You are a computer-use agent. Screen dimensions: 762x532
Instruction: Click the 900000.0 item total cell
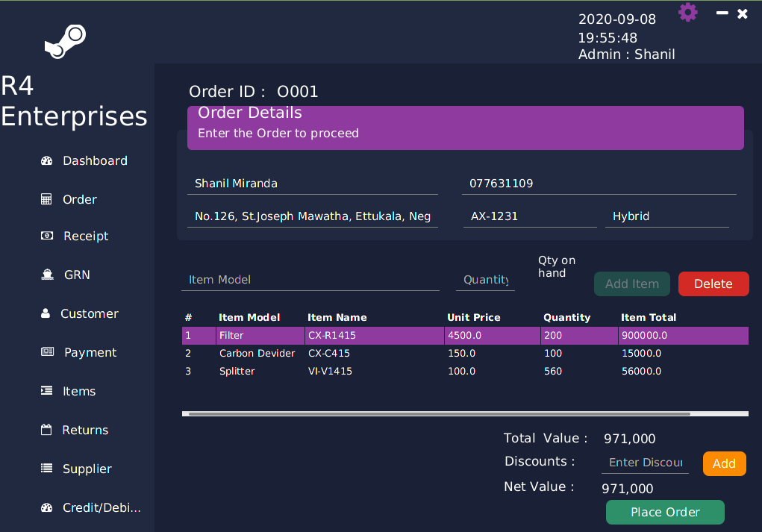[x=684, y=335]
